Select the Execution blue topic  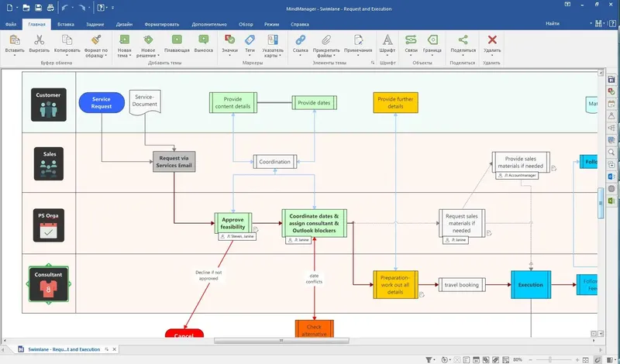(531, 284)
